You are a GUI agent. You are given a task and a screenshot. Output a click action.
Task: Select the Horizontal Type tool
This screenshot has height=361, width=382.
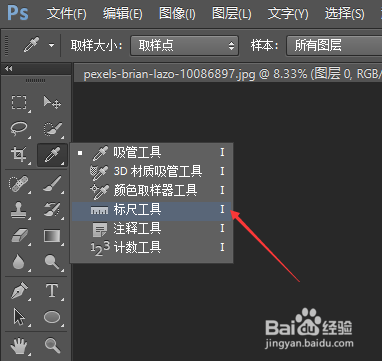(52, 291)
